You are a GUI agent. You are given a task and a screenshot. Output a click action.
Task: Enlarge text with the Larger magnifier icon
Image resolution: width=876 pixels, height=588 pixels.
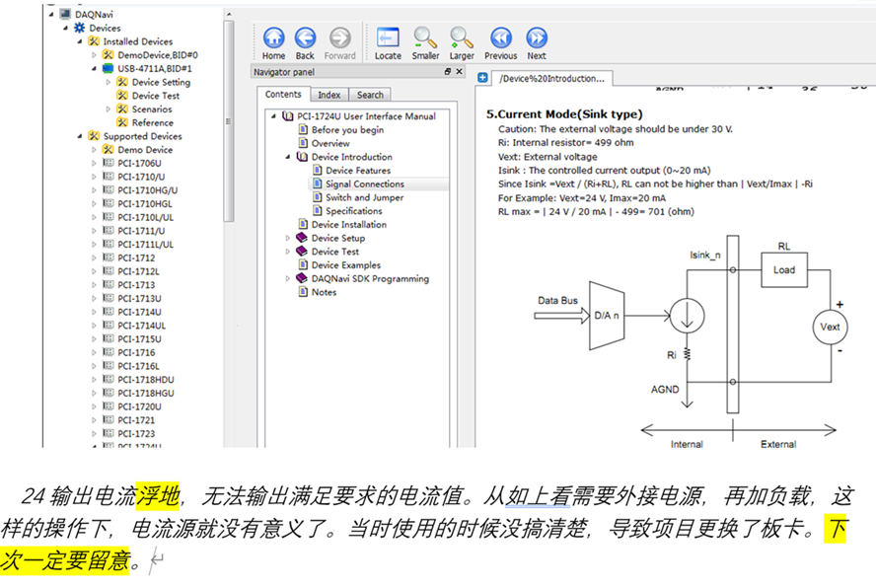[462, 38]
